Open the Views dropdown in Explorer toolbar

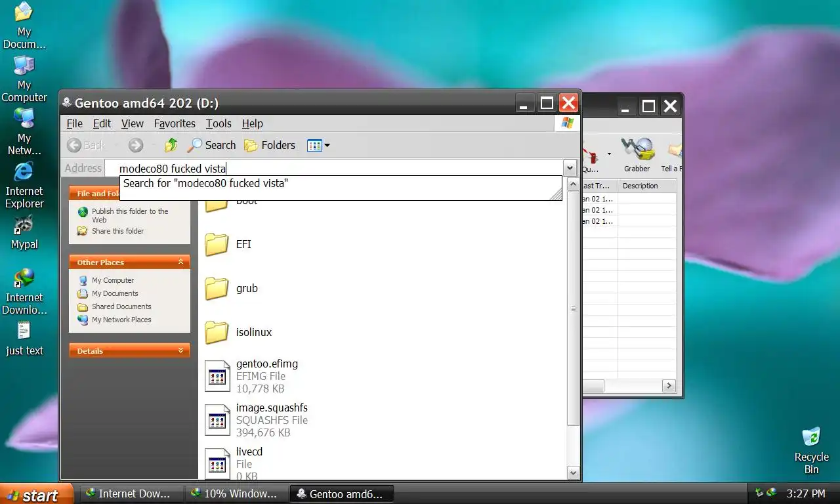coord(319,145)
